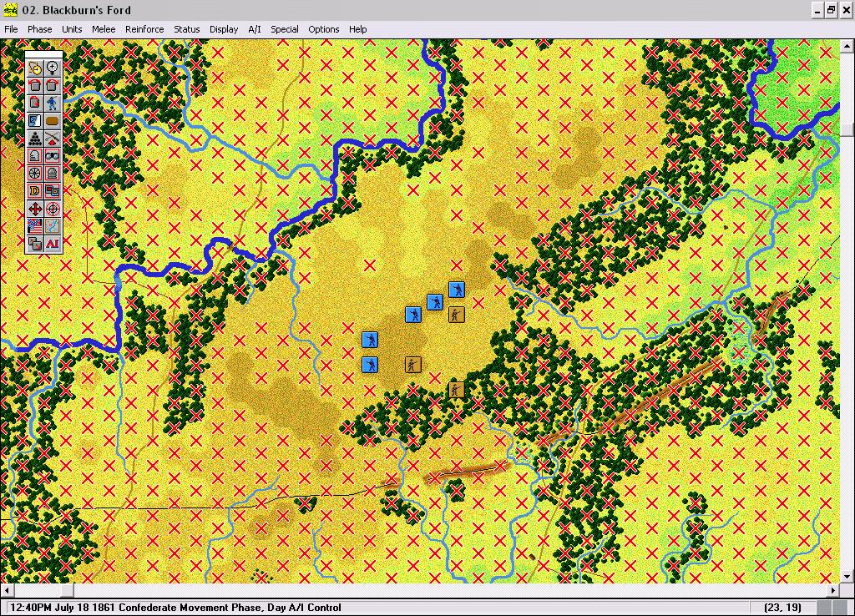Image resolution: width=855 pixels, height=616 pixels.
Task: Click the vertical scrollbar down arrow
Action: click(x=847, y=576)
